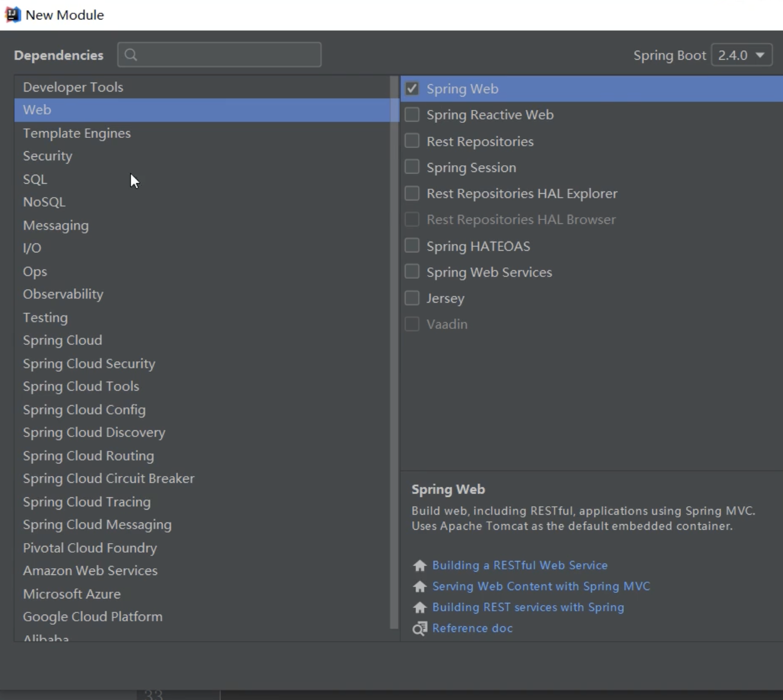Click the Reference doc book icon
This screenshot has width=783, height=700.
point(419,629)
